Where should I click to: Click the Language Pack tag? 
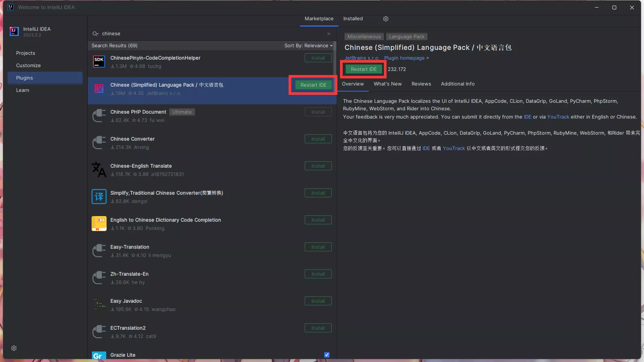(406, 37)
